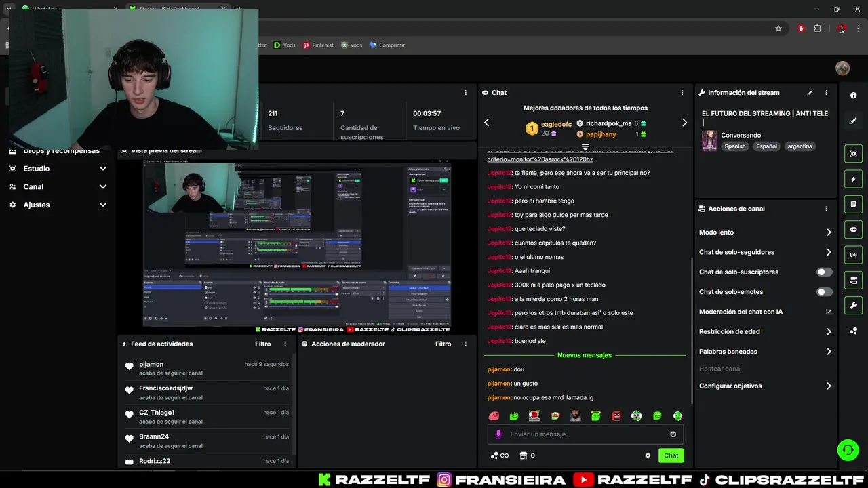868x488 pixels.
Task: Open the monitor asrock 120hz link in chat
Action: (540, 159)
